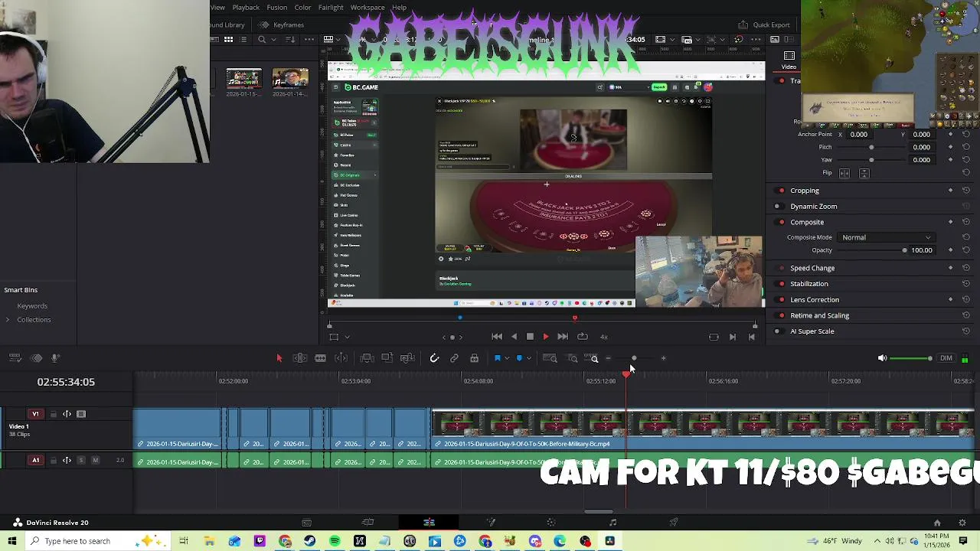Expand the Cropping section header
The height and width of the screenshot is (551, 980).
tap(804, 191)
